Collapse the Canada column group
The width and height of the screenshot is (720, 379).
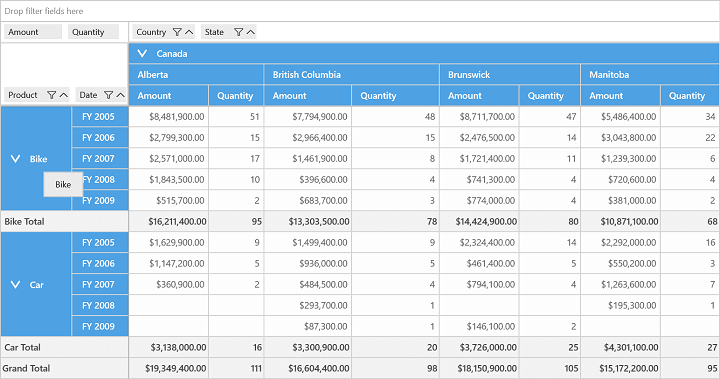coord(142,53)
